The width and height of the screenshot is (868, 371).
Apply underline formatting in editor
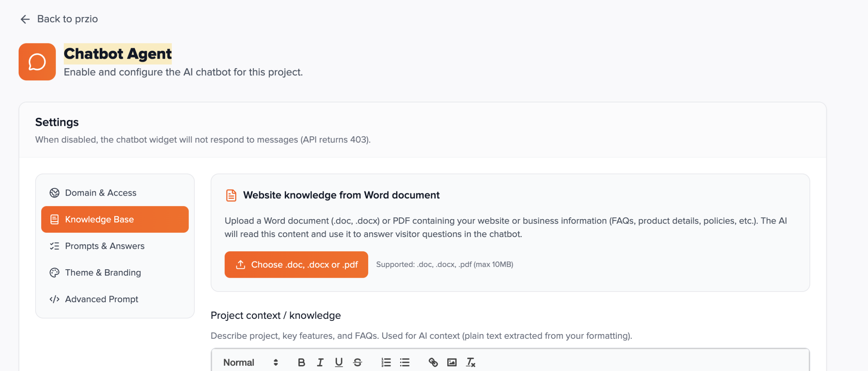click(x=338, y=363)
